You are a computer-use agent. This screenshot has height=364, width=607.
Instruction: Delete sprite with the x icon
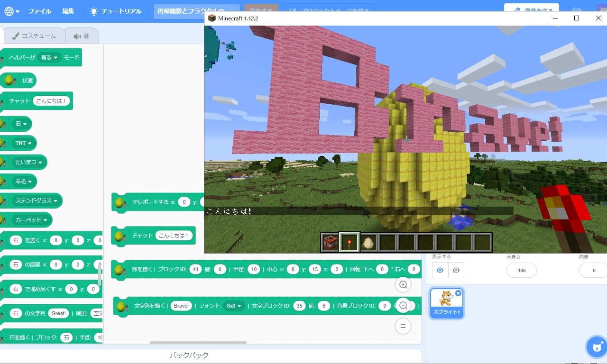(x=458, y=293)
